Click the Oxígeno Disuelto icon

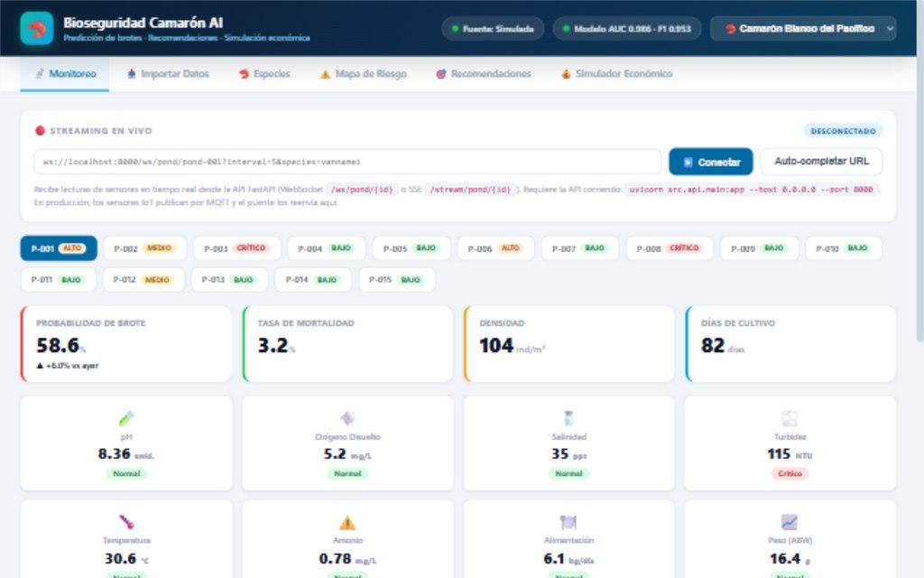coord(347,418)
